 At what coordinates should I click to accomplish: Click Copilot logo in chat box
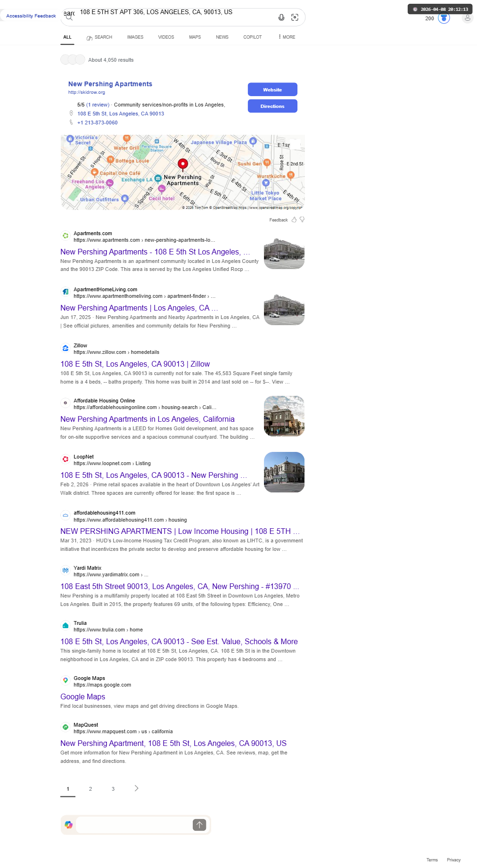(x=69, y=825)
